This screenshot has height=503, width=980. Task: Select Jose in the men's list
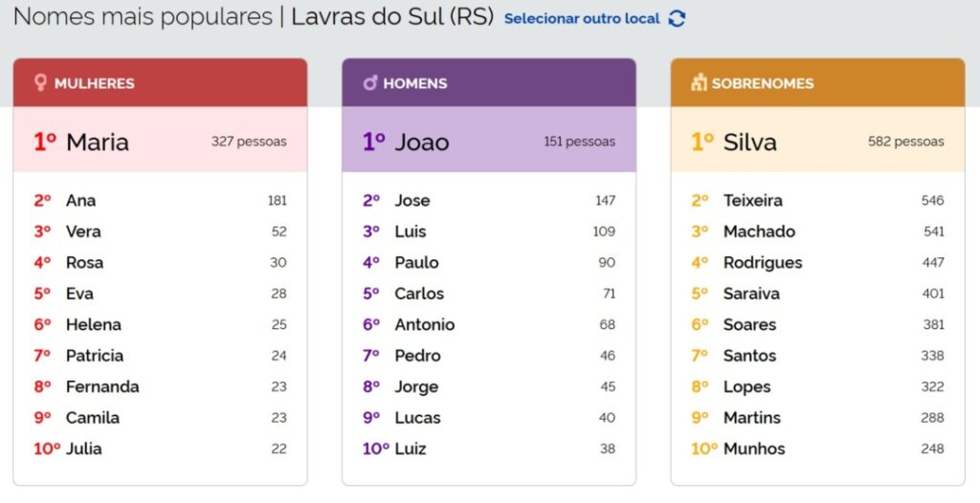click(x=412, y=201)
